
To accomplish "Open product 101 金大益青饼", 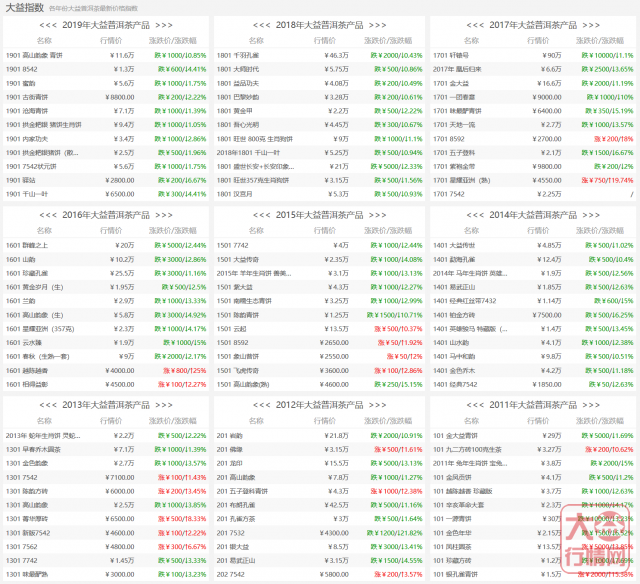I will pos(455,436).
